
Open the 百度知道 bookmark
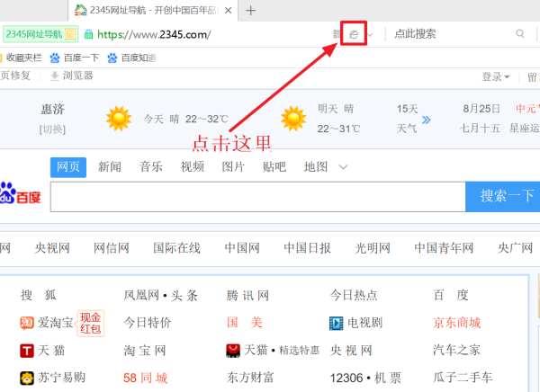[131, 58]
